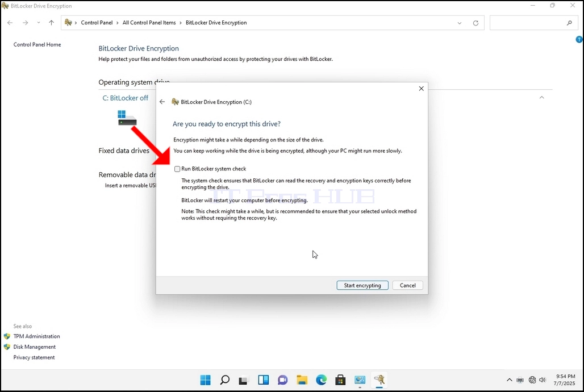584x392 pixels.
Task: Click BitLocker Drive Encryption breadcrumb
Action: pyautogui.click(x=216, y=23)
